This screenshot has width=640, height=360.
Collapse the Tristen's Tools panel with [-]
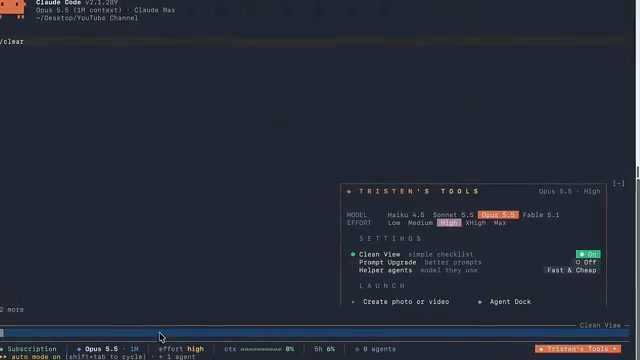[619, 183]
